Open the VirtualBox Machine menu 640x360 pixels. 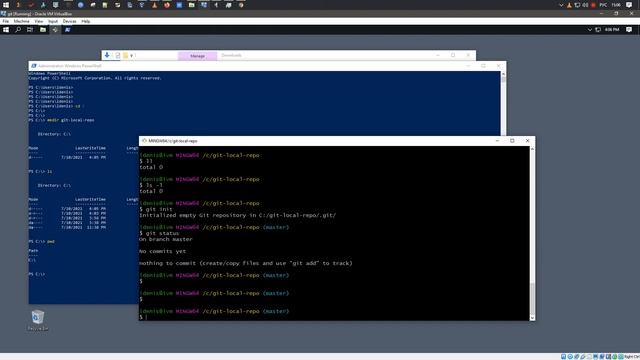[x=21, y=21]
